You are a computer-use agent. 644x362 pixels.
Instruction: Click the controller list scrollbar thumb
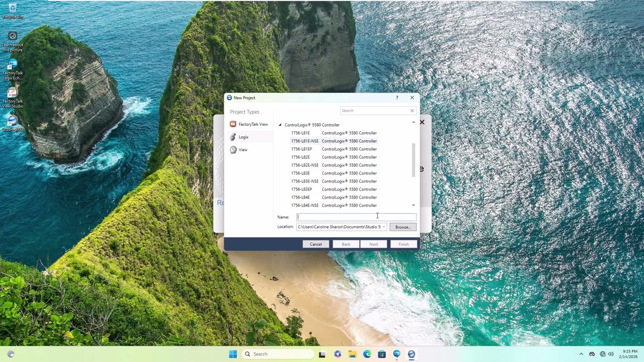pyautogui.click(x=414, y=160)
